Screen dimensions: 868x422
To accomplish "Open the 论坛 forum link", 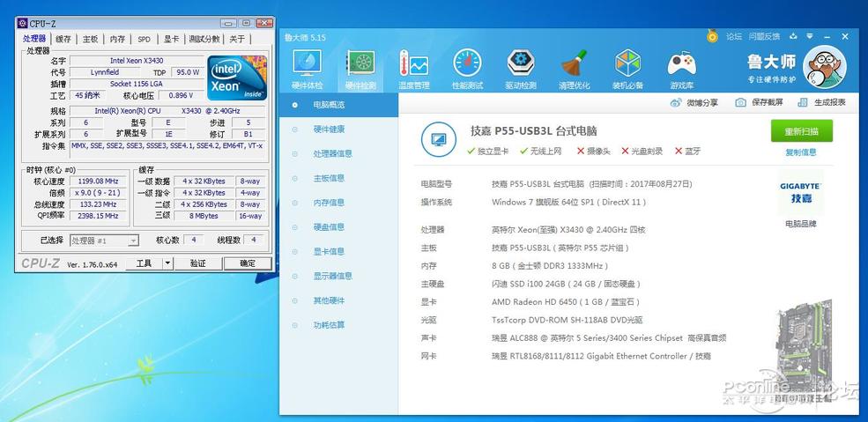I will tap(734, 36).
